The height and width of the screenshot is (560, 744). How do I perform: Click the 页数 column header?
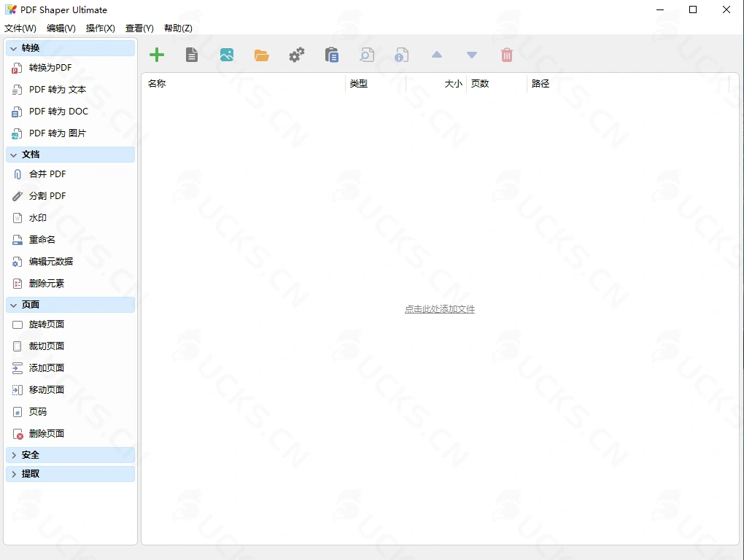coord(478,83)
